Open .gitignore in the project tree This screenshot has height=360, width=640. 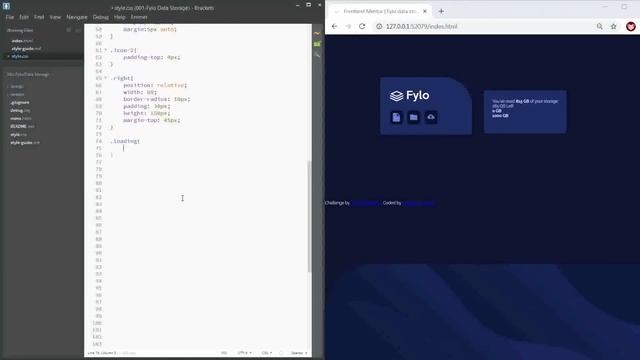(20, 102)
